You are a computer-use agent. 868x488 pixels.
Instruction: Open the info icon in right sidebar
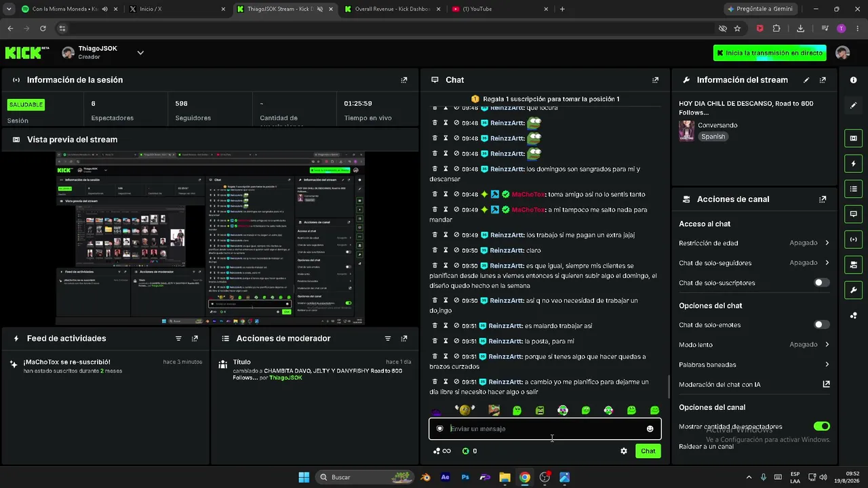[853, 80]
